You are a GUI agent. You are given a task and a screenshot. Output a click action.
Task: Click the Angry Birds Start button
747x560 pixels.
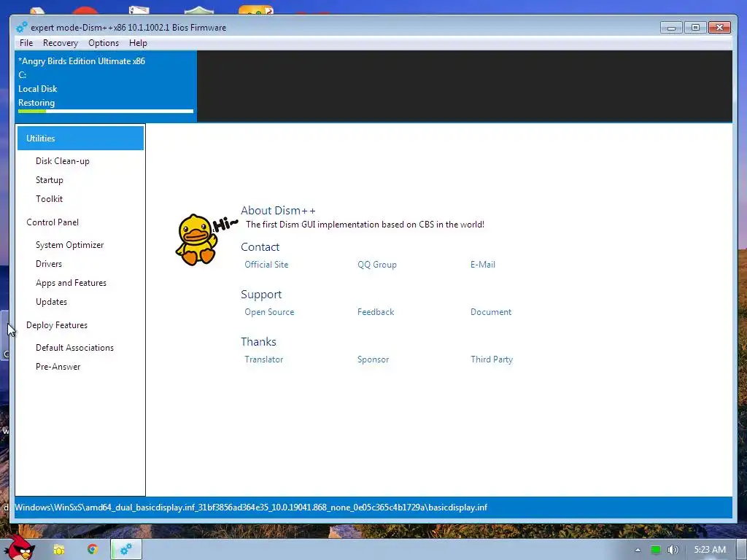[x=20, y=549]
